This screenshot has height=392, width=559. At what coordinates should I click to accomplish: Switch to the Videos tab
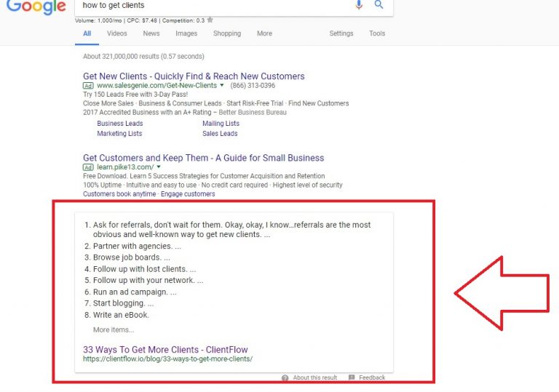(x=116, y=33)
